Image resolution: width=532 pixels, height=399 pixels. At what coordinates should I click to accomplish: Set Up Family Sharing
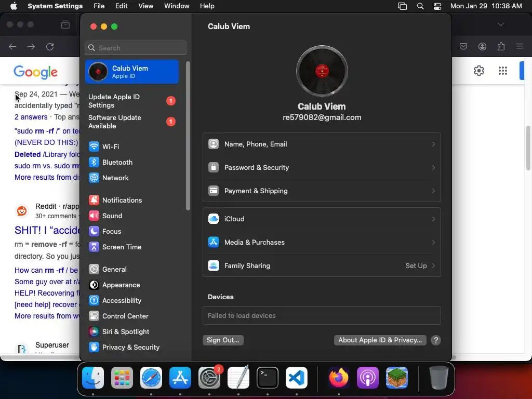click(322, 266)
